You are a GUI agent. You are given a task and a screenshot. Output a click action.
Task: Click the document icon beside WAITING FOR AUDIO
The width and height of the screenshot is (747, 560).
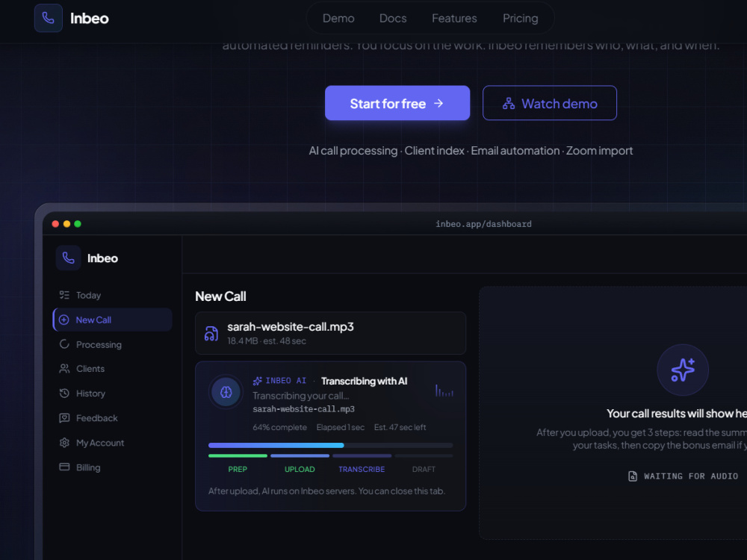click(x=632, y=476)
